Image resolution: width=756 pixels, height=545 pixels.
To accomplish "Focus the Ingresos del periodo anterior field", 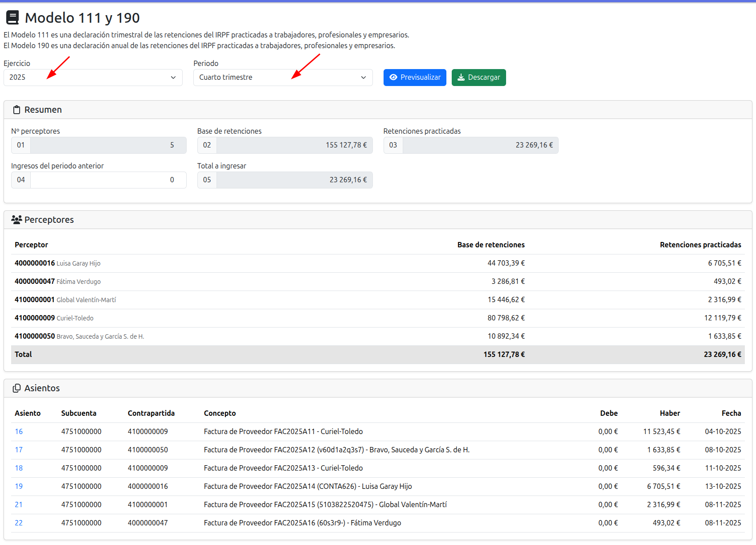I will (x=108, y=180).
